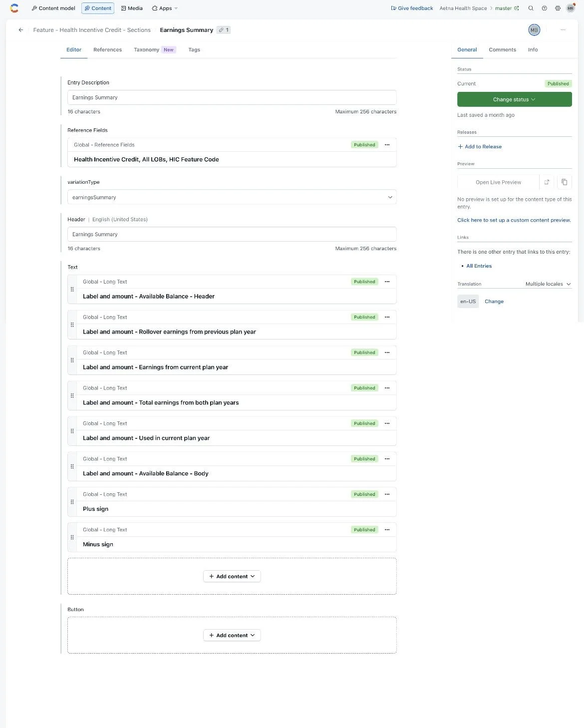Click the link count badge beside Earnings Summary title
584x728 pixels.
pos(223,30)
